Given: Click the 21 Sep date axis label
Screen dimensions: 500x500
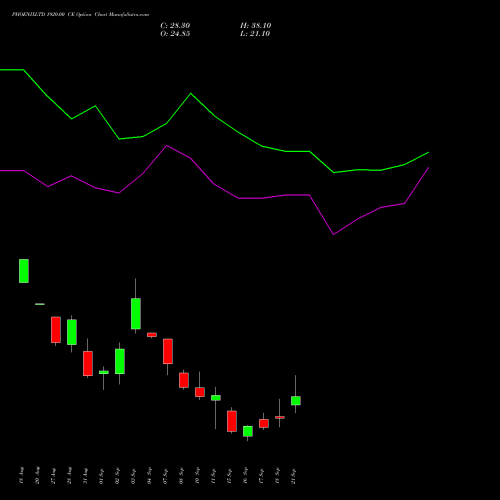Looking at the screenshot, I should pyautogui.click(x=293, y=475).
